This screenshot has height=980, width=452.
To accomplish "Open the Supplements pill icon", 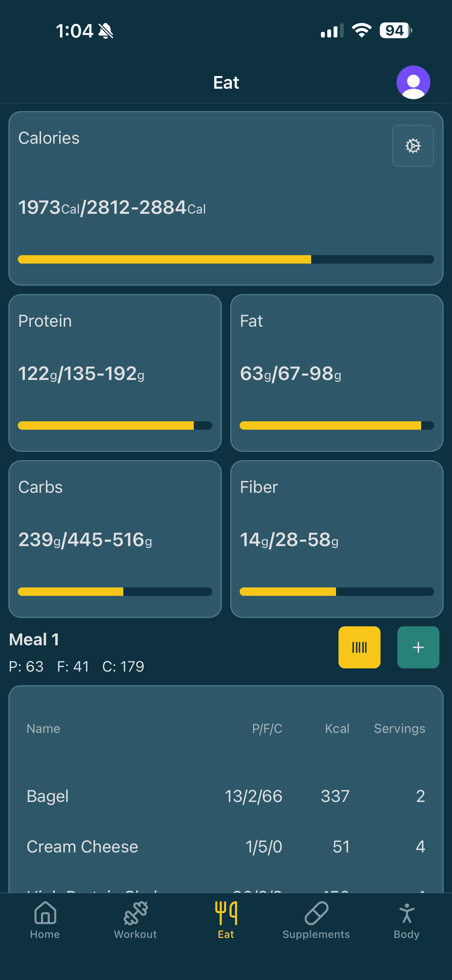I will (316, 913).
